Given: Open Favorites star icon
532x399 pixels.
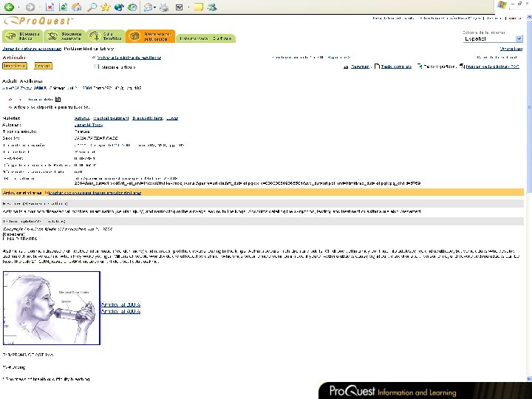Looking at the screenshot, I should pyautogui.click(x=106, y=7).
